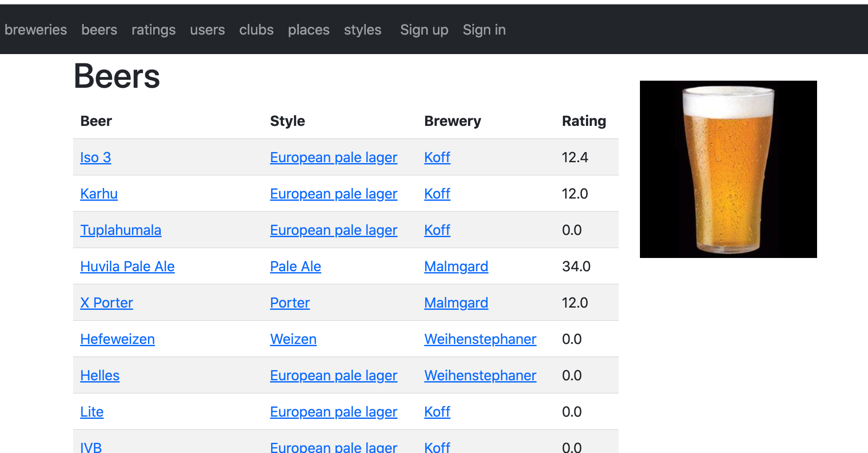
Task: Open the clubs navigation link
Action: [x=256, y=30]
